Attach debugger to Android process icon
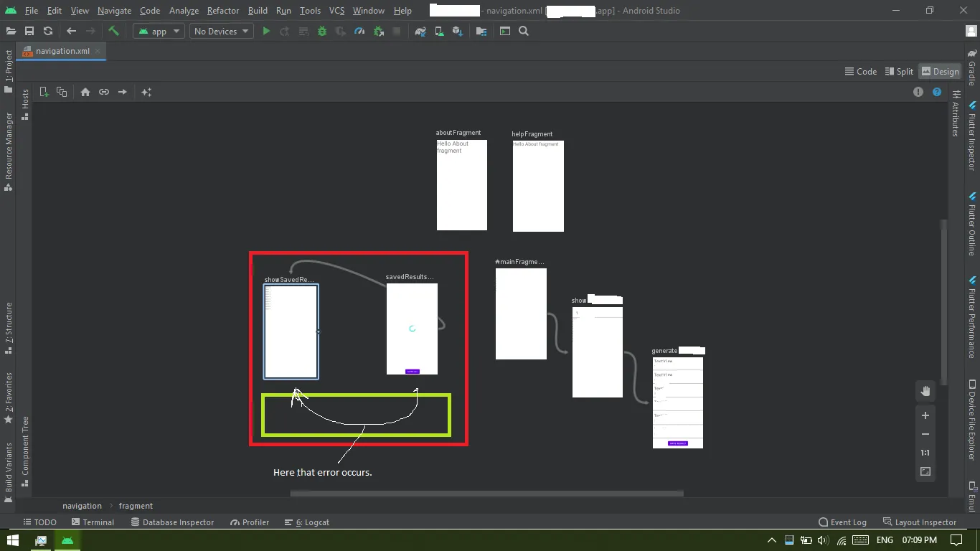Viewport: 980px width, 551px height. (378, 31)
